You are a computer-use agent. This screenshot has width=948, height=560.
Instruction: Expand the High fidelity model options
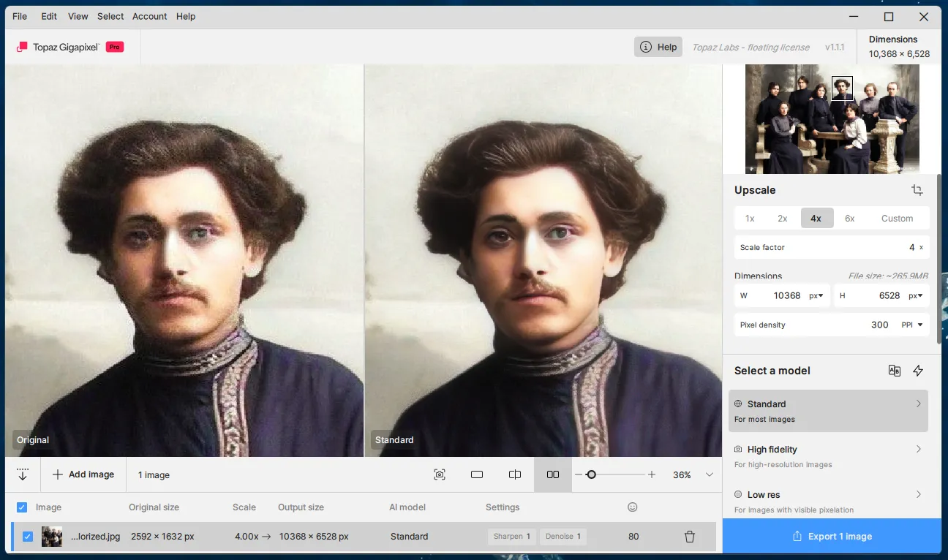click(919, 449)
